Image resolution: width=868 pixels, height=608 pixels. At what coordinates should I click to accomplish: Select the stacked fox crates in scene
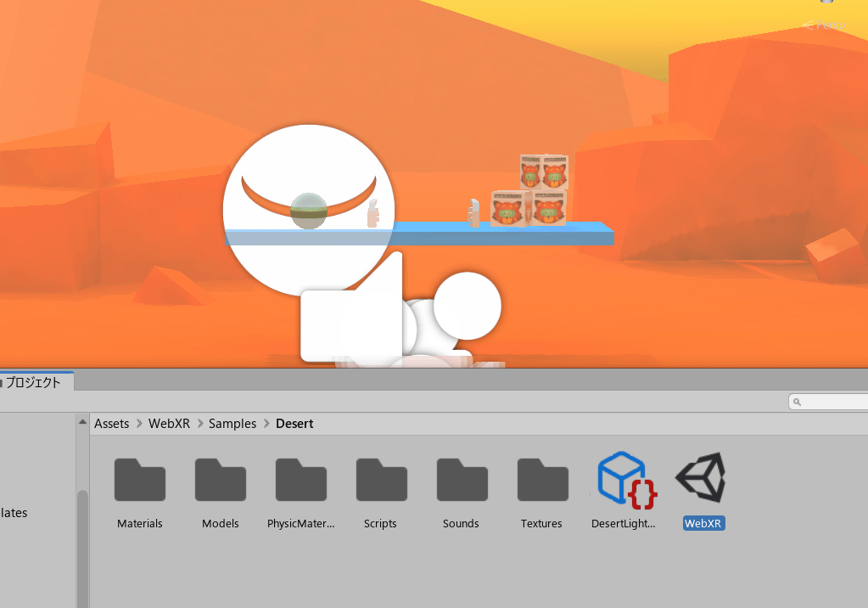pyautogui.click(x=530, y=190)
